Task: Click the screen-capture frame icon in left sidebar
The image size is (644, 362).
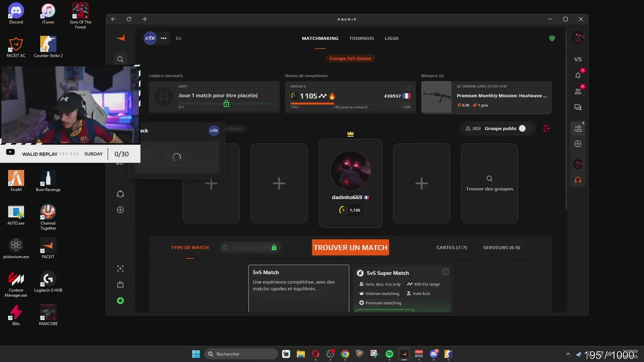Action: 120,268
